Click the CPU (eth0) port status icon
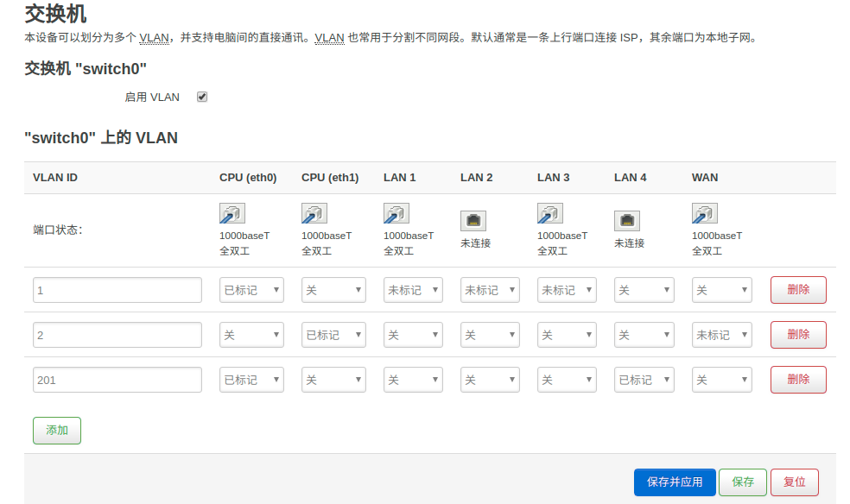Screen dimensions: 850x504 pos(232,213)
